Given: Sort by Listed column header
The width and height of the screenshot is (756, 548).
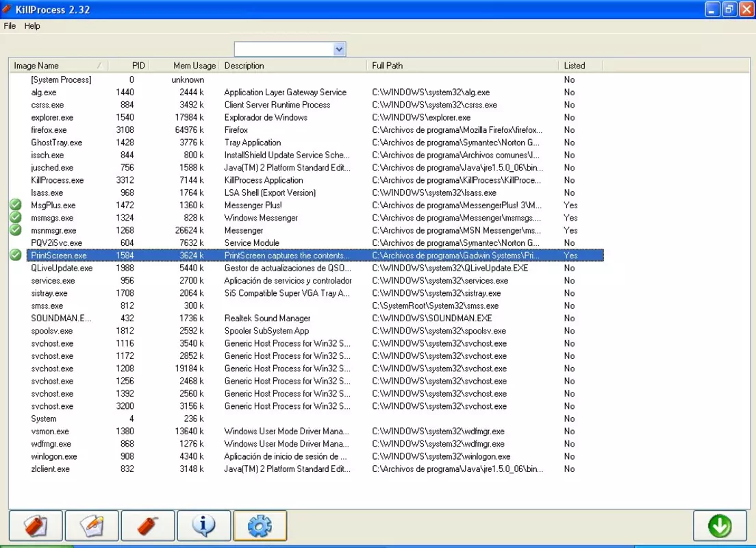Looking at the screenshot, I should pos(581,66).
